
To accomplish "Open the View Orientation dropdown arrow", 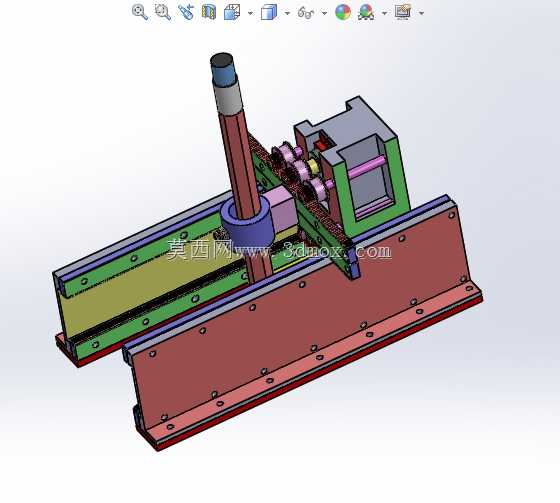I will [x=250, y=13].
